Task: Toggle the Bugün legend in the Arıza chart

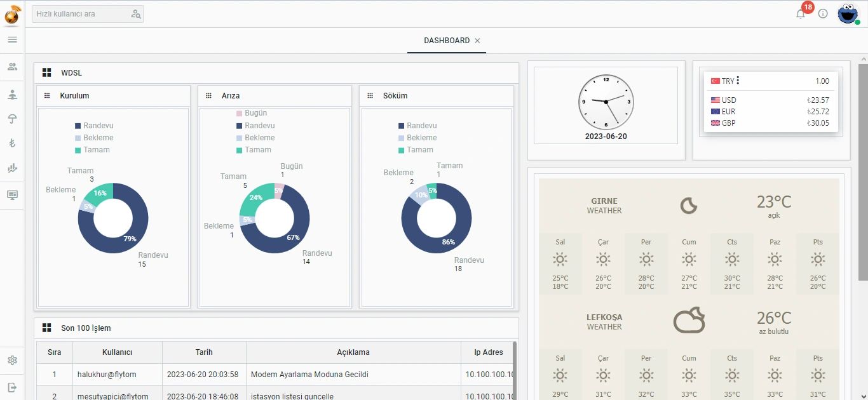Action: click(257, 112)
